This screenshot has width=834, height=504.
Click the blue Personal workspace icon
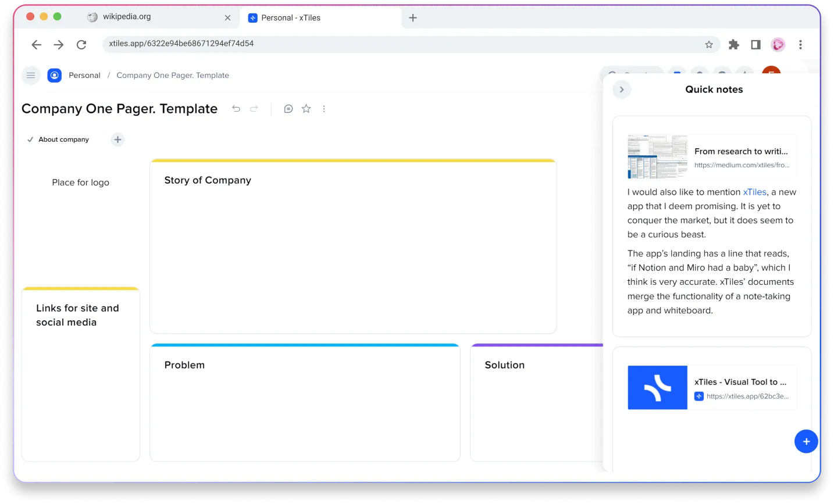pyautogui.click(x=55, y=76)
